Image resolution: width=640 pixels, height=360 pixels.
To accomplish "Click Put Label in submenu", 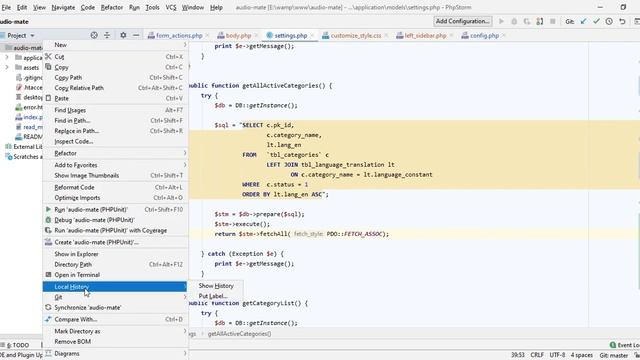I will (x=216, y=296).
